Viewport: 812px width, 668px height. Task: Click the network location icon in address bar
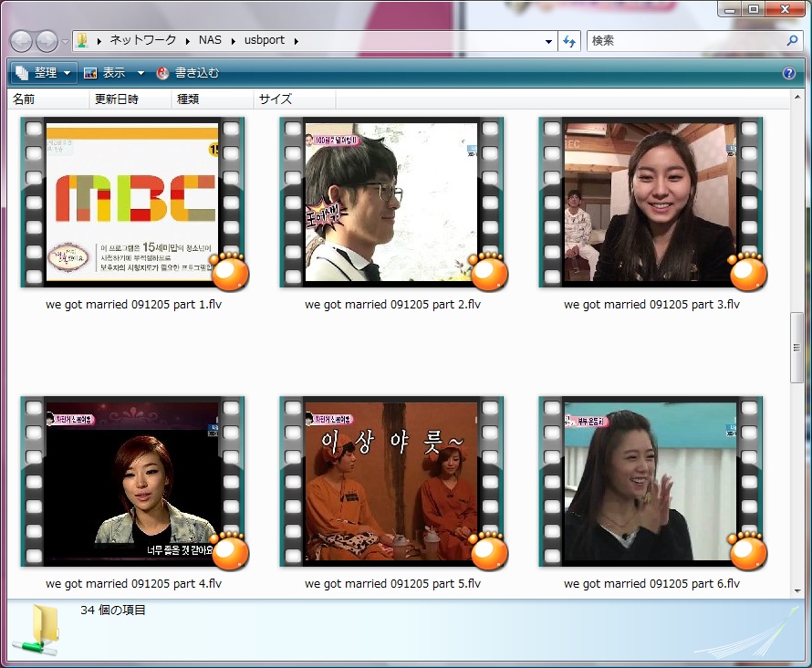(x=82, y=40)
